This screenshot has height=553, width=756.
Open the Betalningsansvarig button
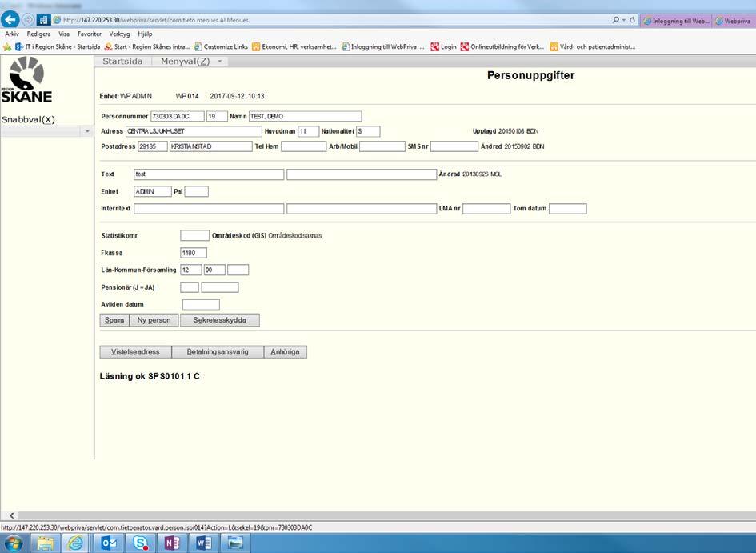pyautogui.click(x=218, y=352)
